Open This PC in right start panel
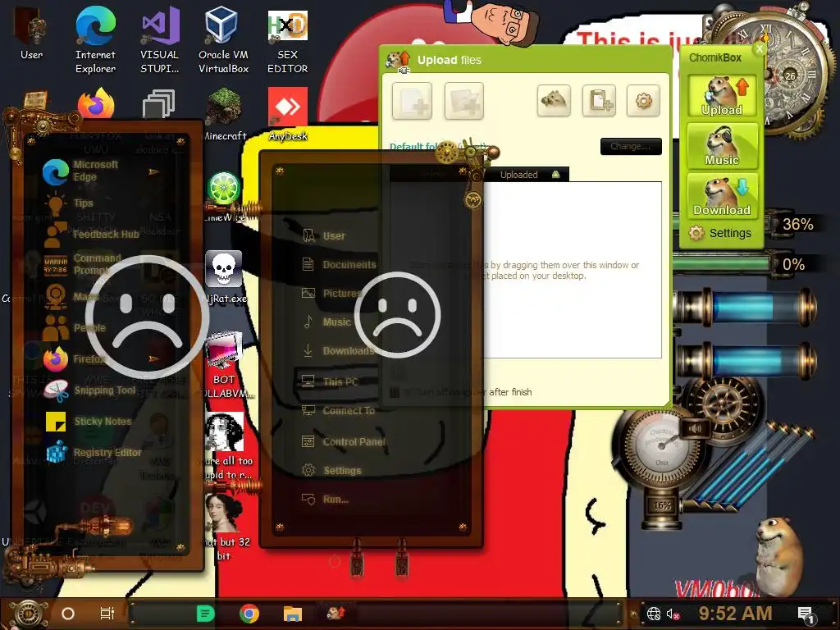 click(330, 381)
